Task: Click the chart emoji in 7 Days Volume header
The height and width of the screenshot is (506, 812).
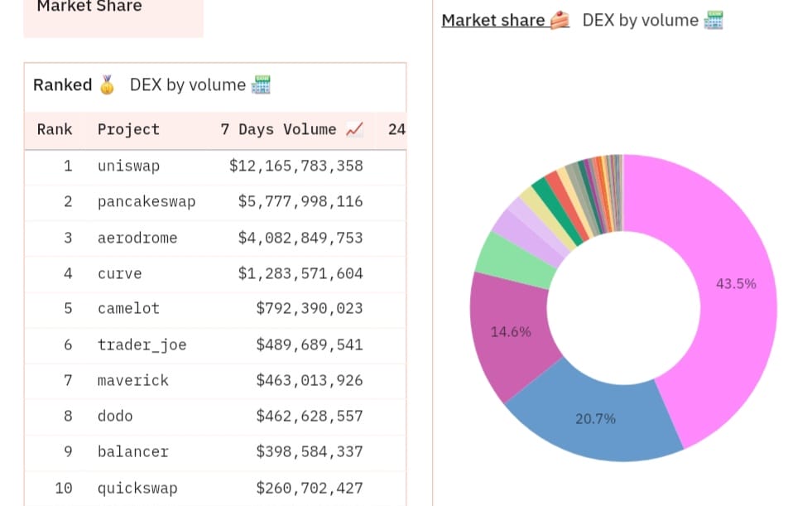Action: (x=354, y=130)
